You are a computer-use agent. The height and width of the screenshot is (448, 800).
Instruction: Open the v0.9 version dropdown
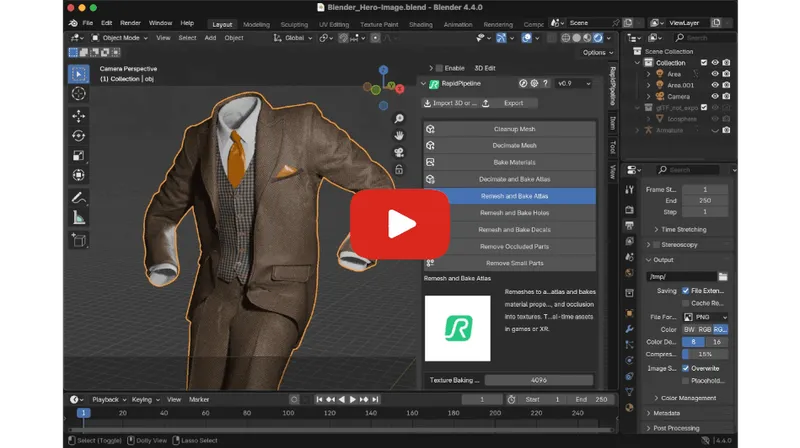573,83
